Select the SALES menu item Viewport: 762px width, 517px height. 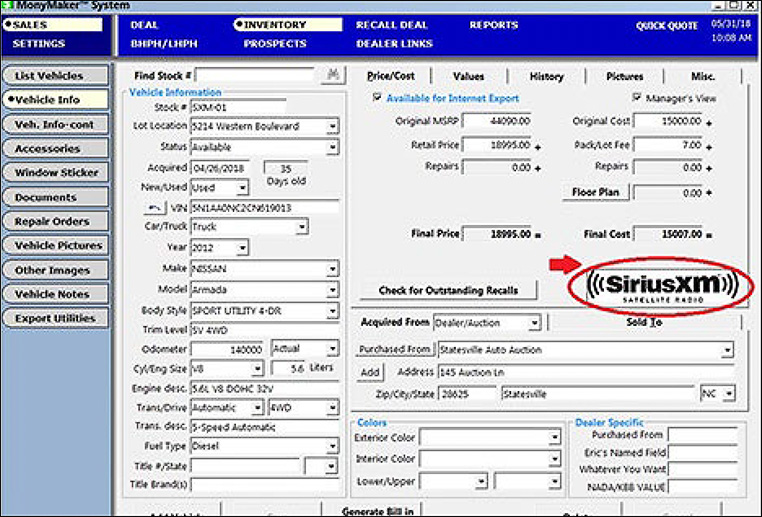(x=52, y=25)
